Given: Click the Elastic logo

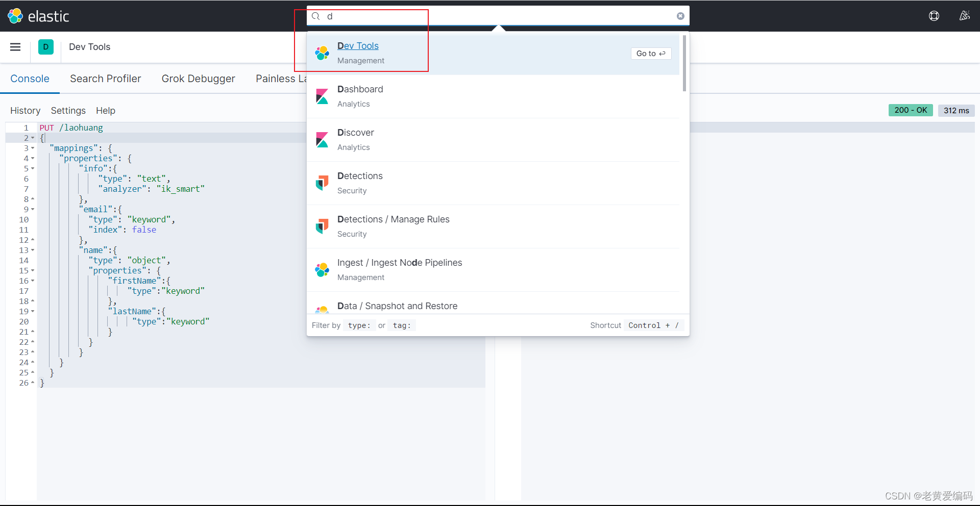Looking at the screenshot, I should pyautogui.click(x=38, y=16).
